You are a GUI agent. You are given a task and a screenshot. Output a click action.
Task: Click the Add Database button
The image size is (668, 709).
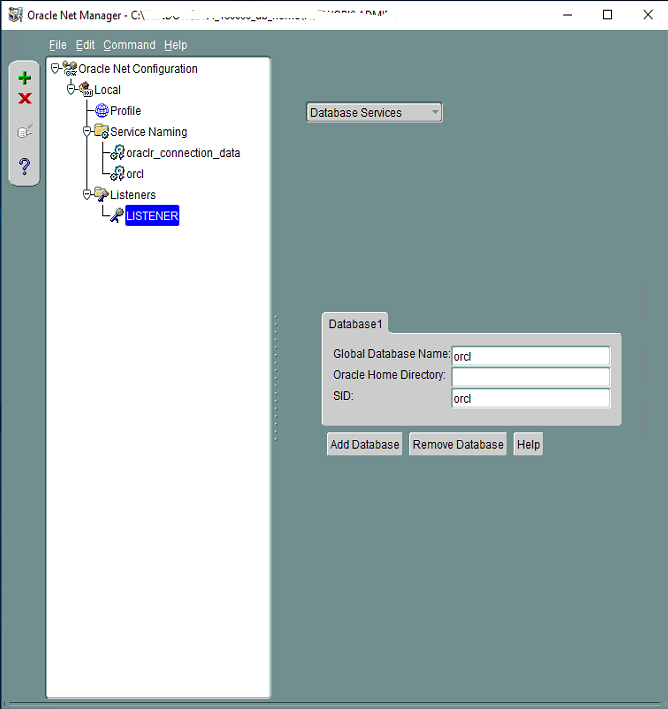click(x=365, y=444)
